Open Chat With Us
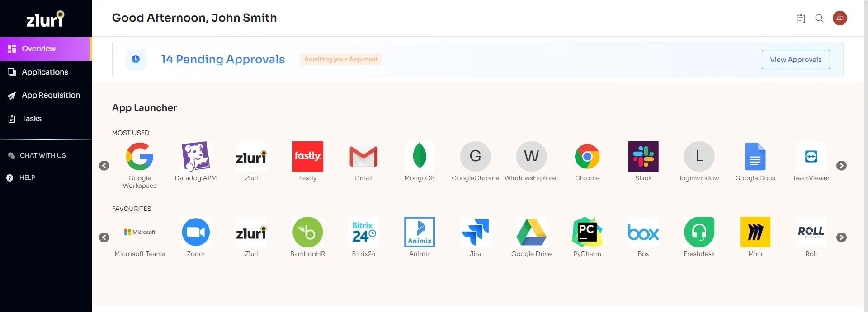 37,155
